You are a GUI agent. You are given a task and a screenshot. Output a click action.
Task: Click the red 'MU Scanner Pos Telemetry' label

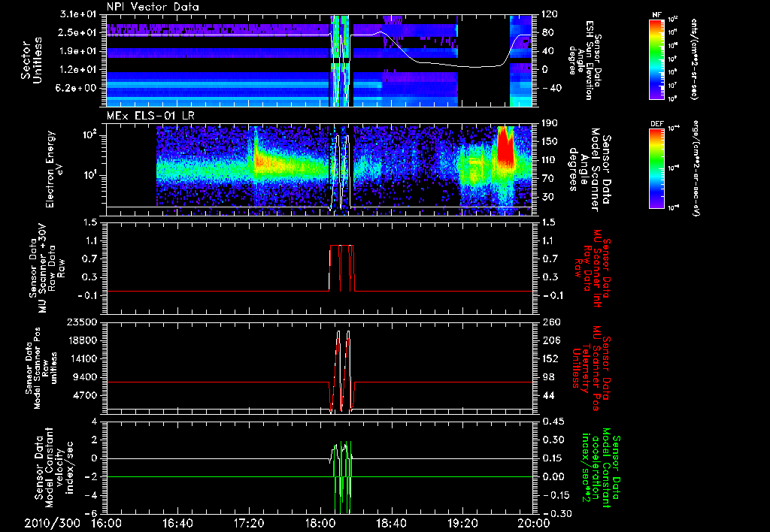[591, 368]
